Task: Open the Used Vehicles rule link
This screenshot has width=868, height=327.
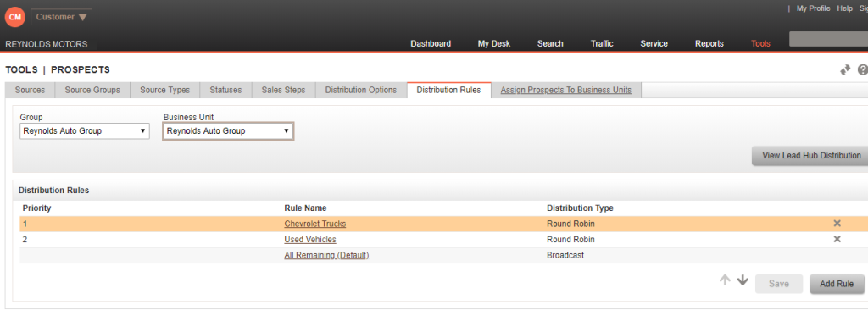Action: click(x=310, y=239)
